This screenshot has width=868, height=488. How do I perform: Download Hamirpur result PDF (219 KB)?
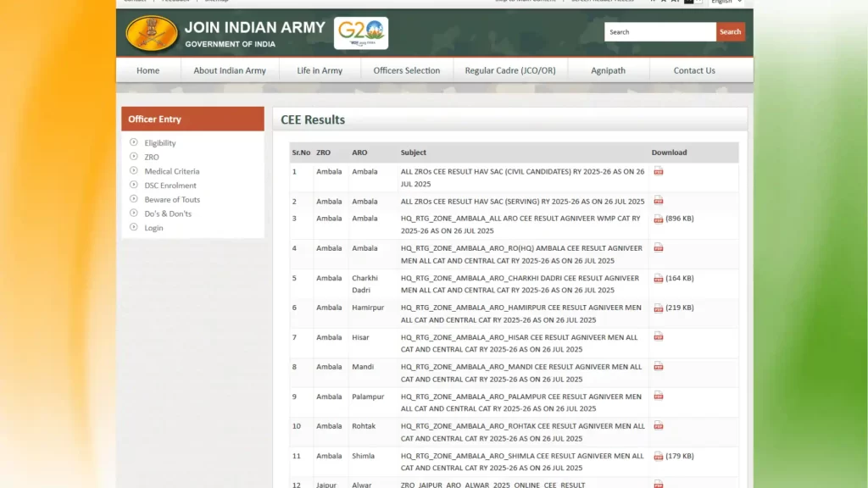pos(659,308)
